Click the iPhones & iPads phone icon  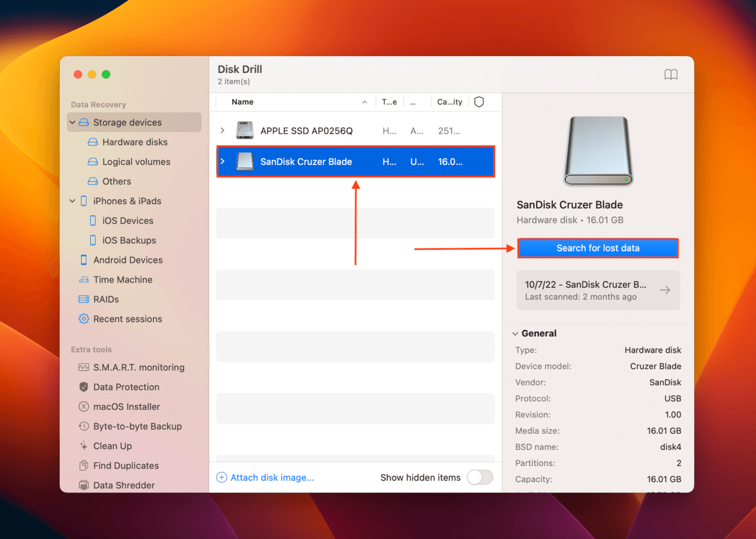[x=84, y=201]
